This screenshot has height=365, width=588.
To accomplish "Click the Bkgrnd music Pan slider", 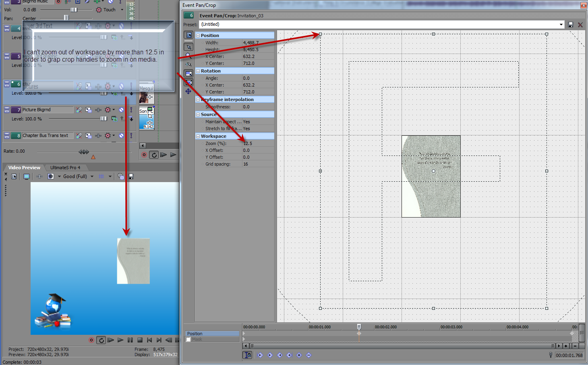I will pos(66,18).
